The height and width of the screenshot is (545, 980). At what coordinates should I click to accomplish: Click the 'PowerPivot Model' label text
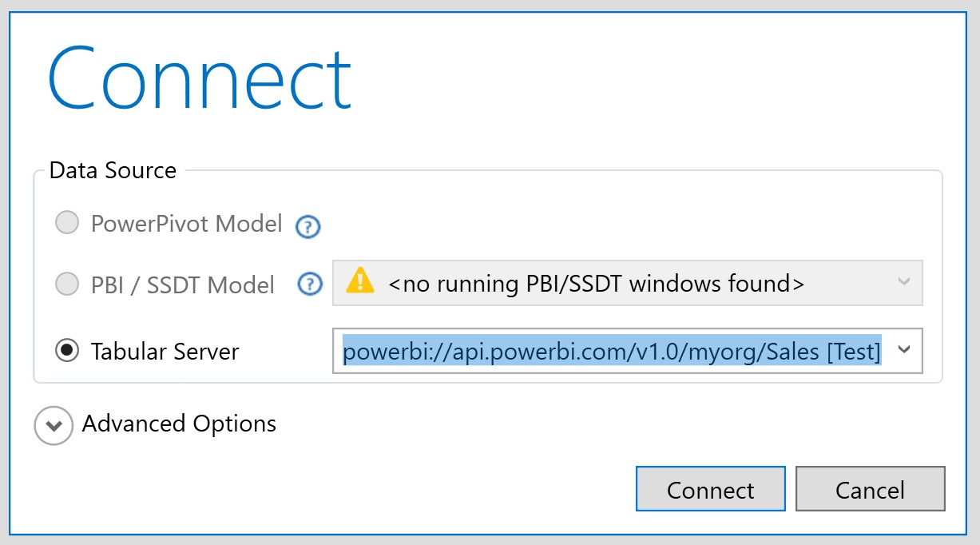pyautogui.click(x=187, y=224)
